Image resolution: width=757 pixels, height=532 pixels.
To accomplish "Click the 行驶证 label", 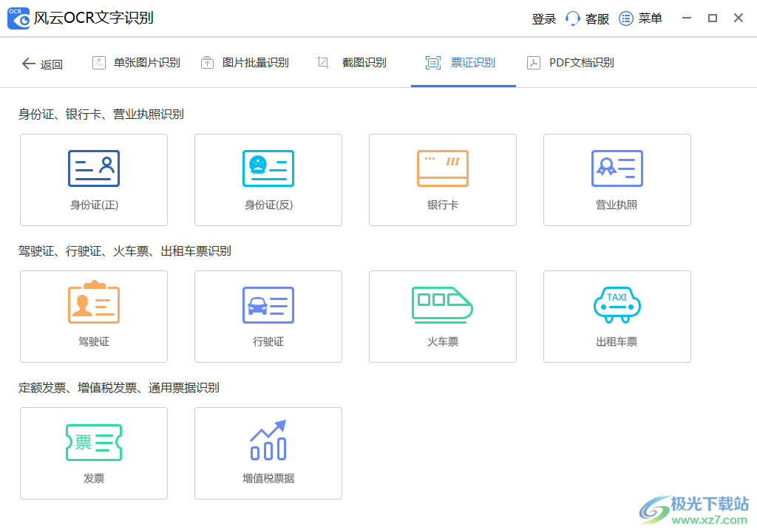I will tap(268, 341).
